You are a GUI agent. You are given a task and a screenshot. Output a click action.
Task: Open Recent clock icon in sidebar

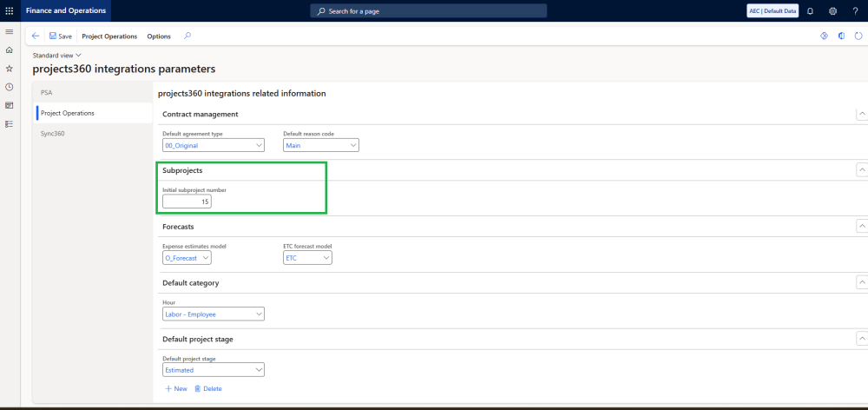click(x=9, y=87)
